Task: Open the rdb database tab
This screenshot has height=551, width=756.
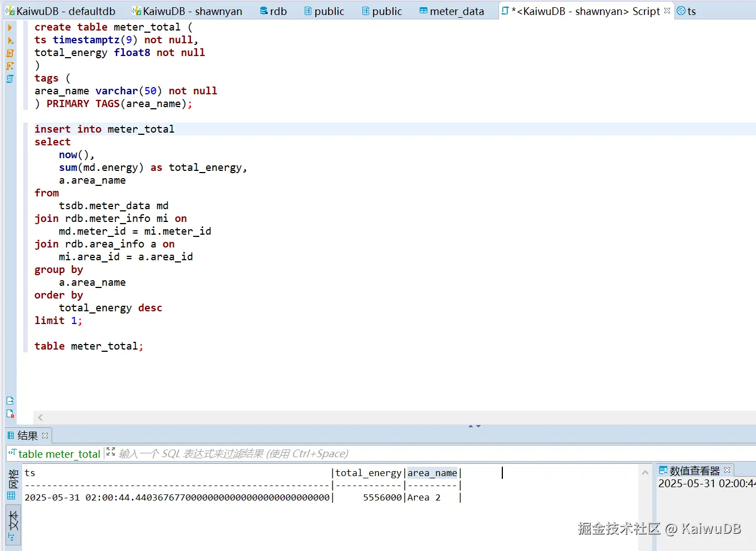Action: tap(274, 11)
